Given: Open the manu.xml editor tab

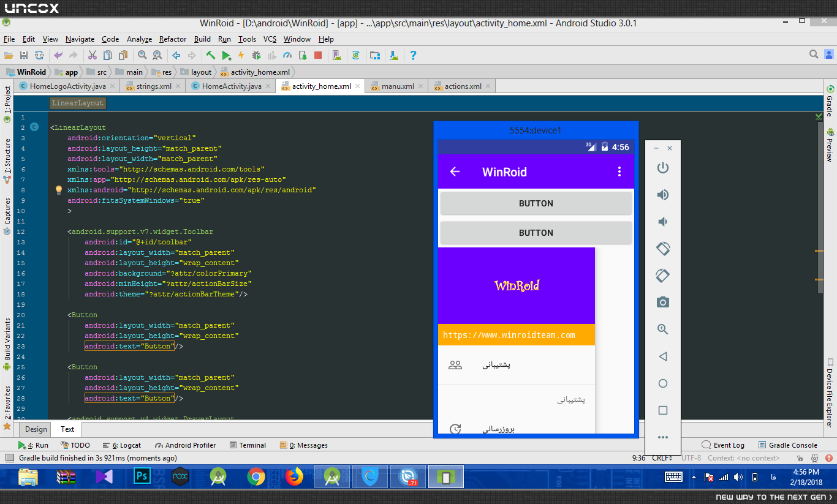Looking at the screenshot, I should pos(398,86).
